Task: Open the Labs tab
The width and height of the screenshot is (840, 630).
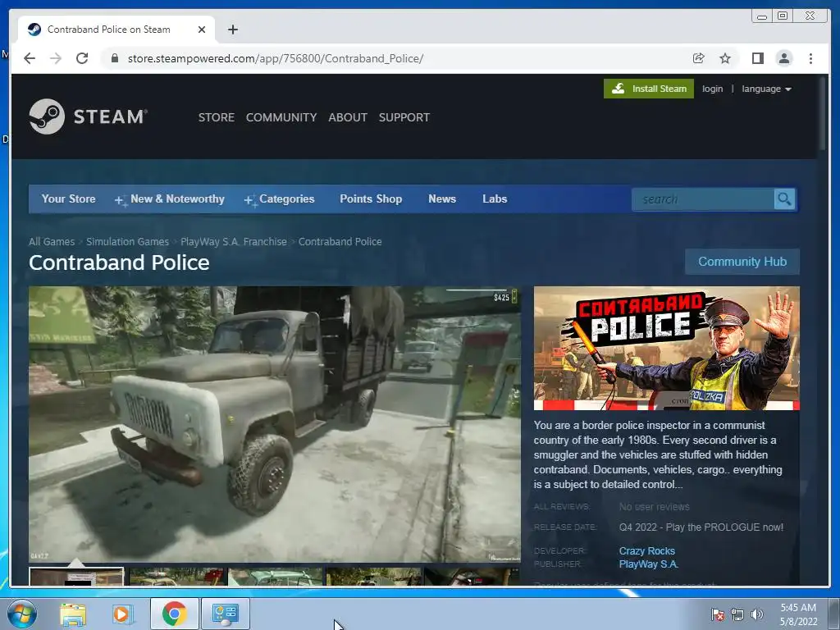Action: (x=495, y=199)
